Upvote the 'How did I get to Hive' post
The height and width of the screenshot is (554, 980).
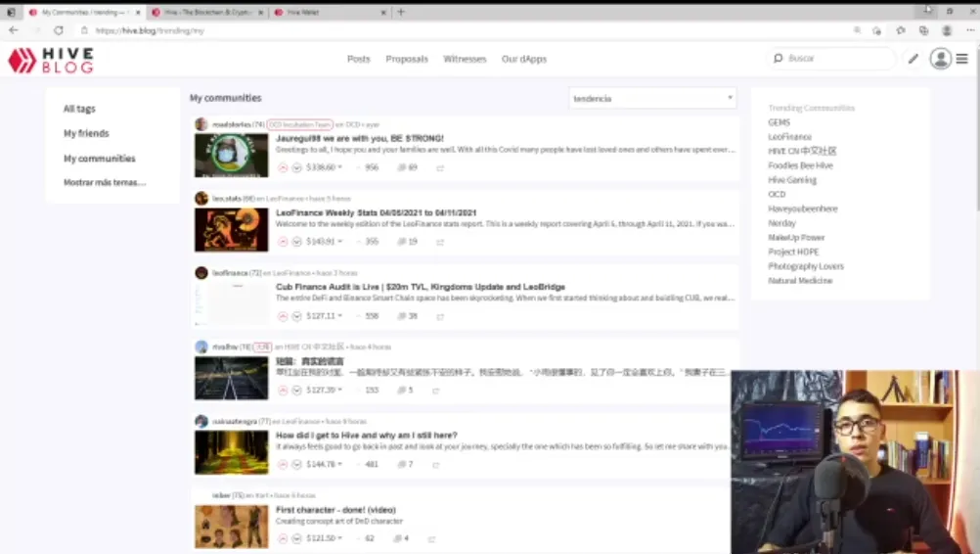[283, 465]
